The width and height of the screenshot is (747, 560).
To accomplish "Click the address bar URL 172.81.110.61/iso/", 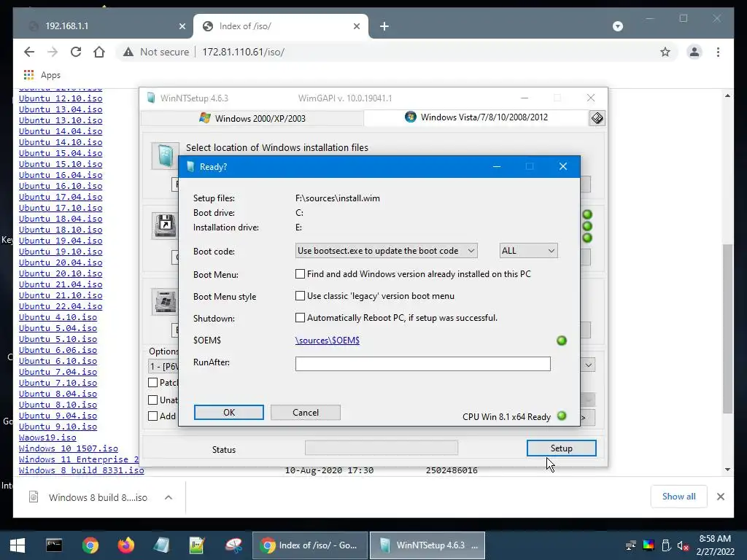I will pos(243,52).
